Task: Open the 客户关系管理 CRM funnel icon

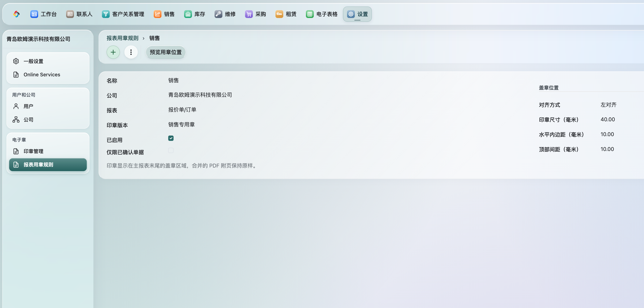Action: (x=106, y=14)
